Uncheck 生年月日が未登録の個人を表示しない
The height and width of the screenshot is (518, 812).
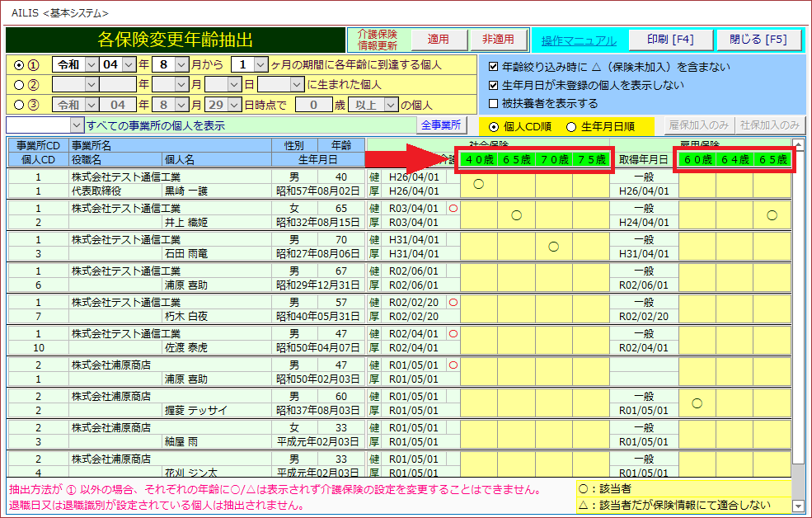point(493,85)
